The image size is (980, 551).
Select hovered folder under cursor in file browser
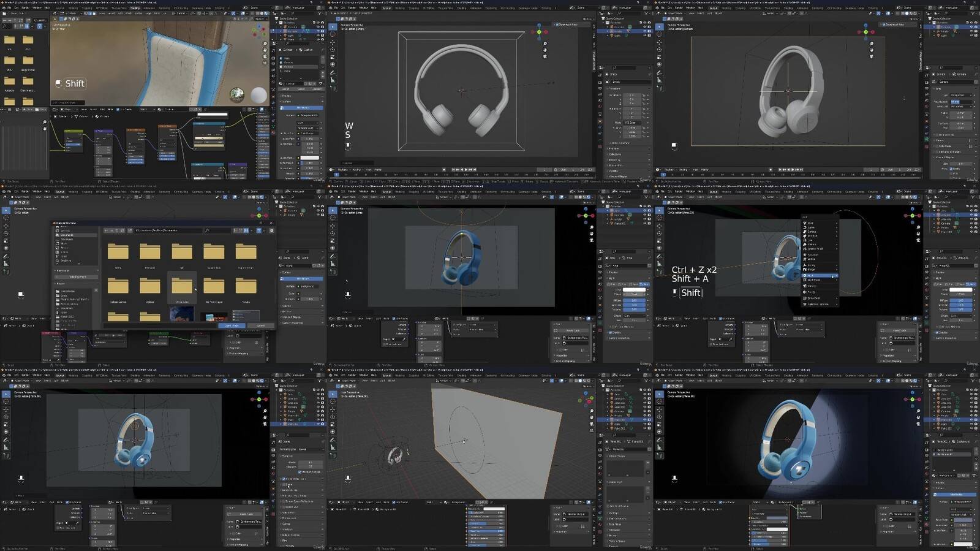(182, 287)
